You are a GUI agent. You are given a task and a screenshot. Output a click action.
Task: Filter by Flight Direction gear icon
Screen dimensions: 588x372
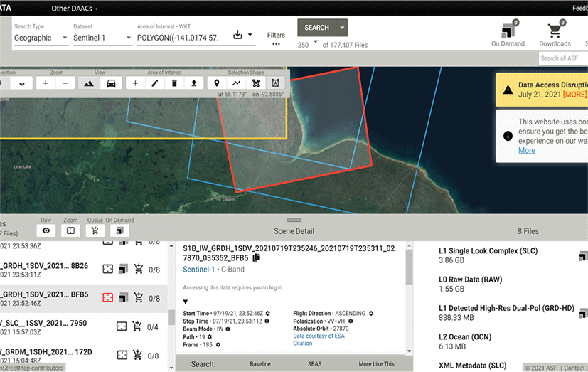pyautogui.click(x=371, y=313)
